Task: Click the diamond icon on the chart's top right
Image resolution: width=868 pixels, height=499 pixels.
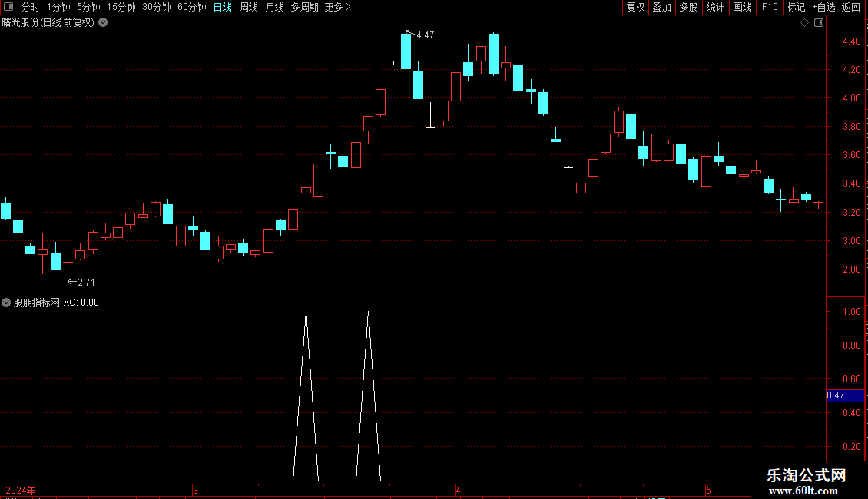Action: (x=805, y=23)
